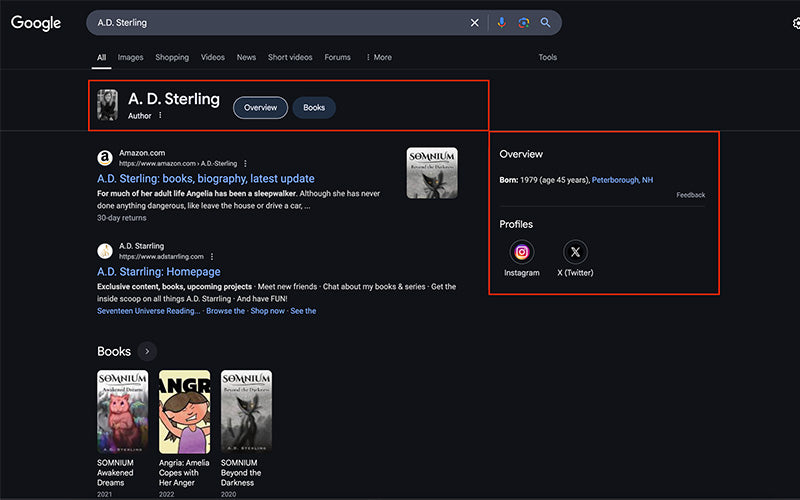Click the 'A. D. Sterling' heading
Image resolution: width=800 pixels, height=500 pixels.
[174, 99]
